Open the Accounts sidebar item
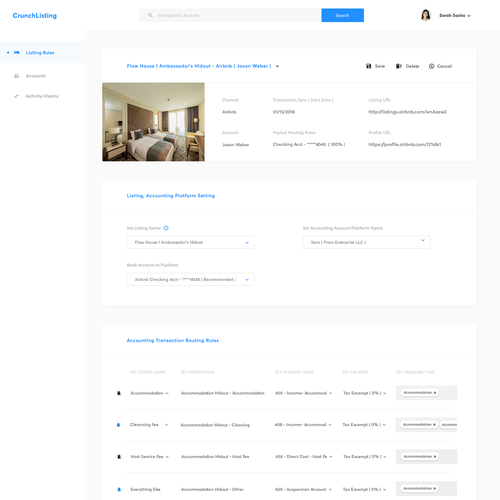 click(x=36, y=76)
